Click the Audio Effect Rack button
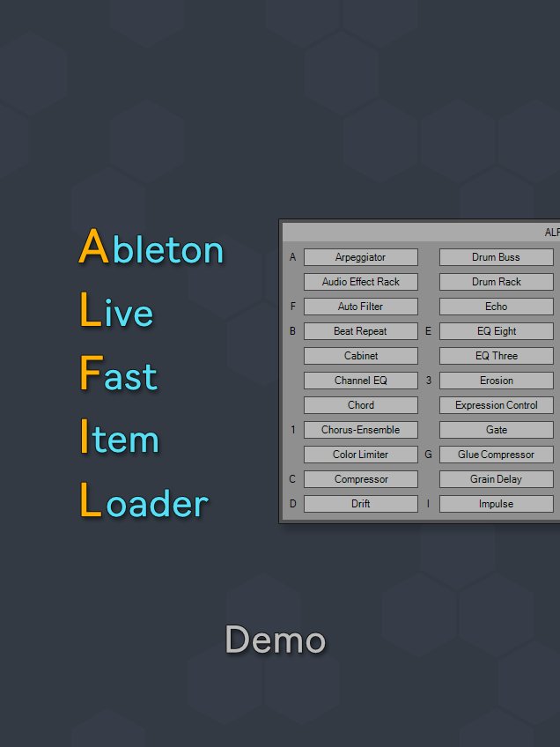 361,282
